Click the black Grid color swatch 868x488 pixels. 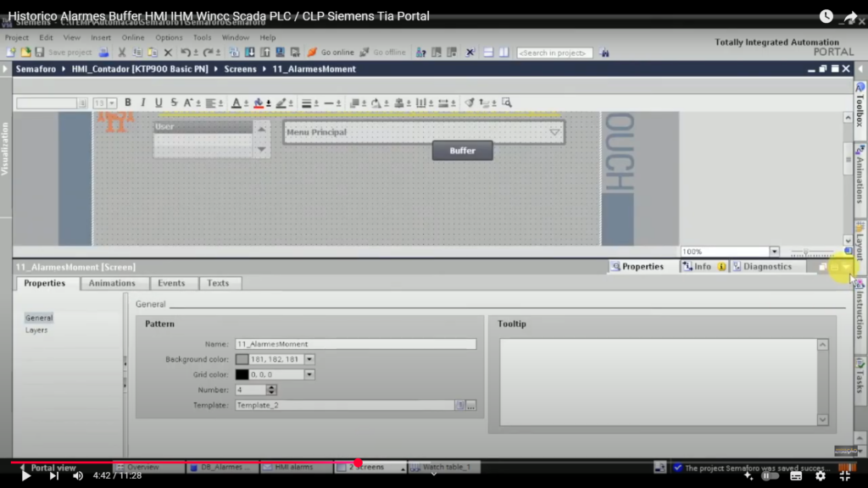coord(242,374)
